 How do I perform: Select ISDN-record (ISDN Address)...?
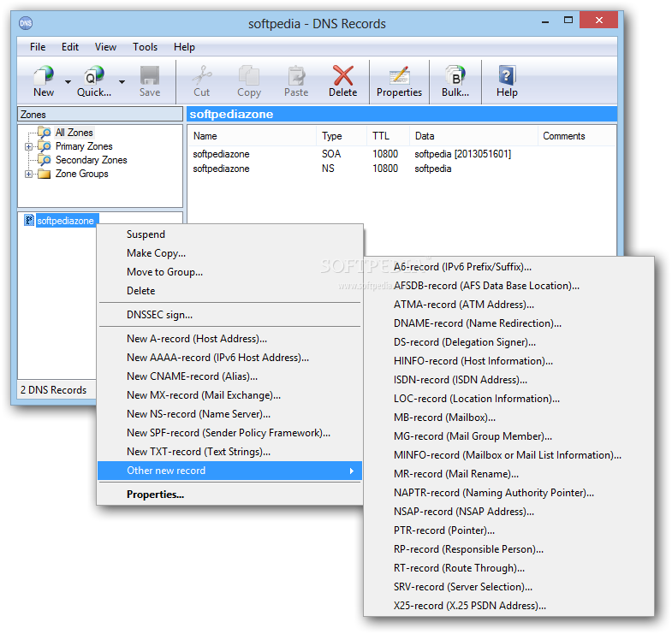508,380
